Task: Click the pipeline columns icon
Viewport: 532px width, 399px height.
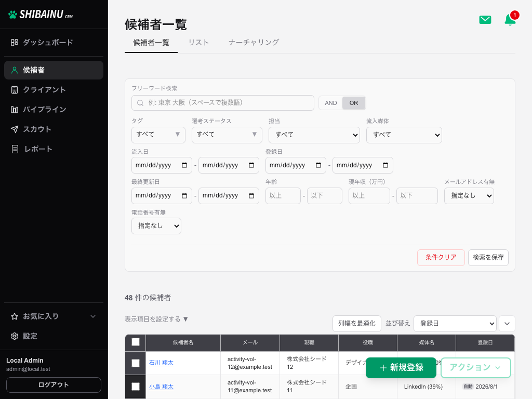Action: click(14, 110)
